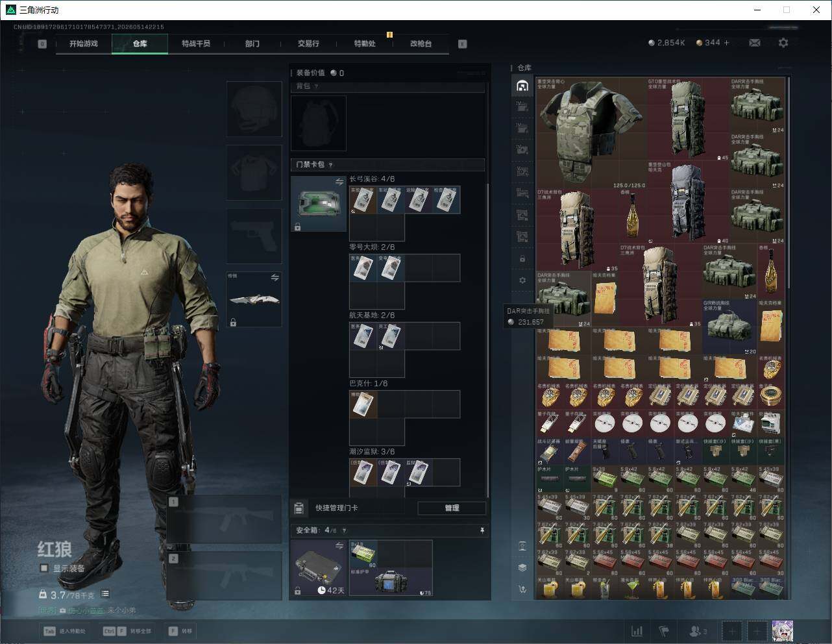Select the 标准护甲 repair kit in the safe box
The width and height of the screenshot is (832, 644).
click(x=391, y=582)
